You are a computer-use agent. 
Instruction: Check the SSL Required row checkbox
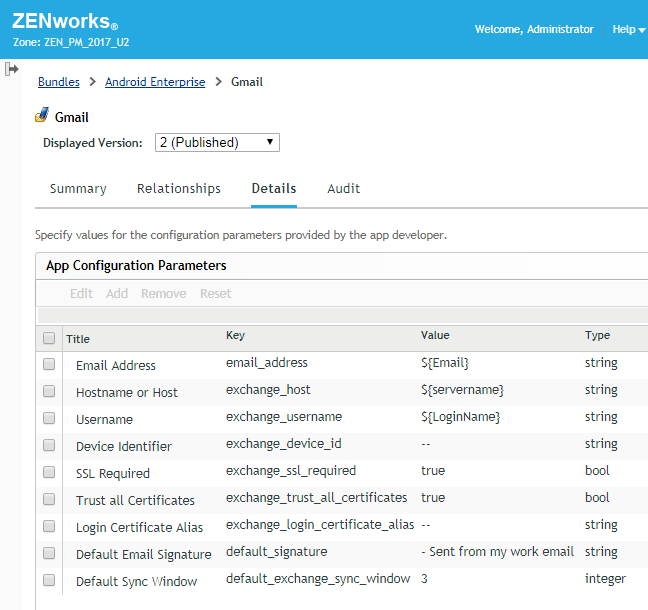click(x=49, y=472)
